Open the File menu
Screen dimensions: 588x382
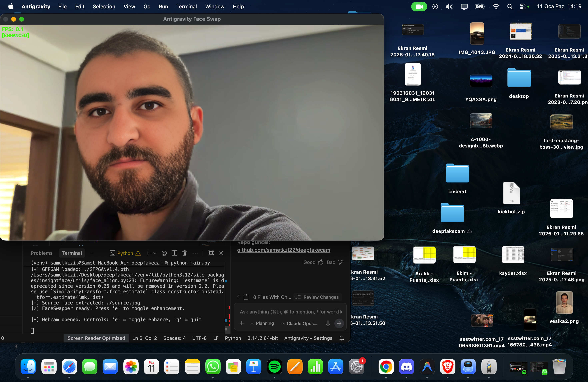63,7
